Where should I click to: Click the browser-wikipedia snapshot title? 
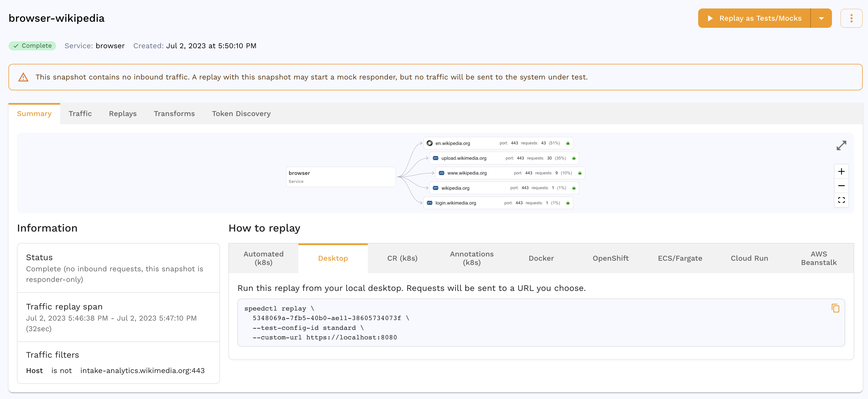click(57, 18)
